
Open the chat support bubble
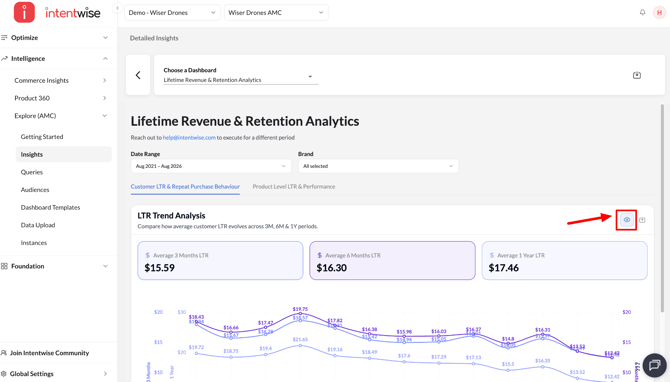pos(655,365)
